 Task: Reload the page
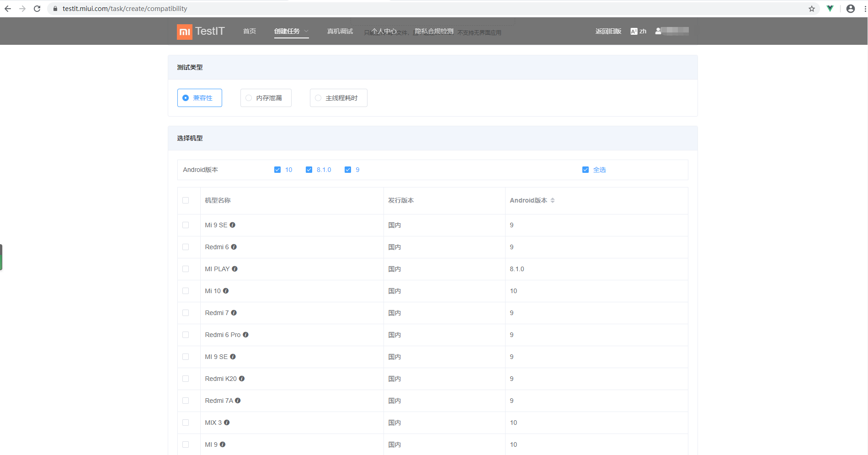tap(37, 9)
